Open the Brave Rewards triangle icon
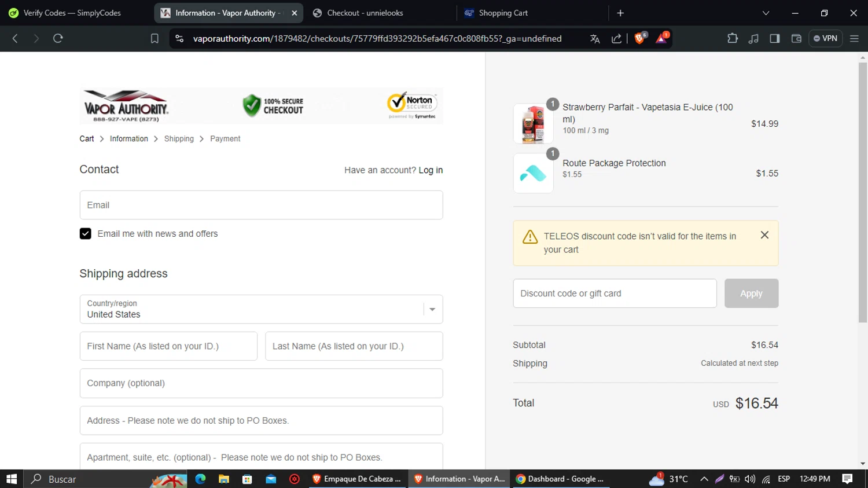Screen dimensions: 868x488 (x=662, y=38)
